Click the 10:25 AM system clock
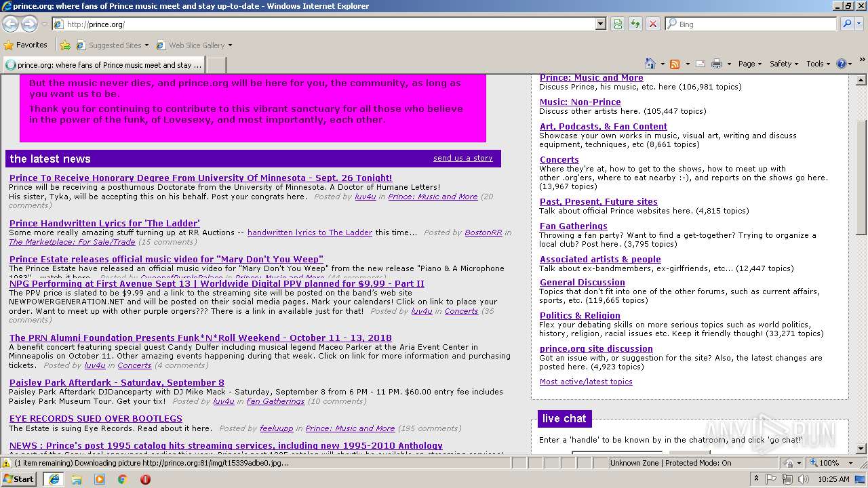The image size is (868, 488). click(x=833, y=479)
